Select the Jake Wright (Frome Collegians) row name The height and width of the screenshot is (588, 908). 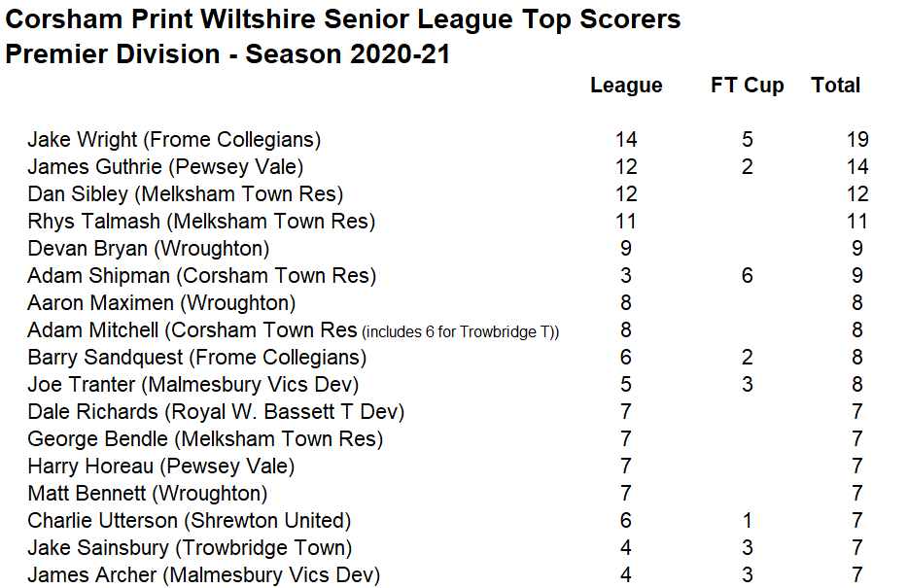(174, 140)
